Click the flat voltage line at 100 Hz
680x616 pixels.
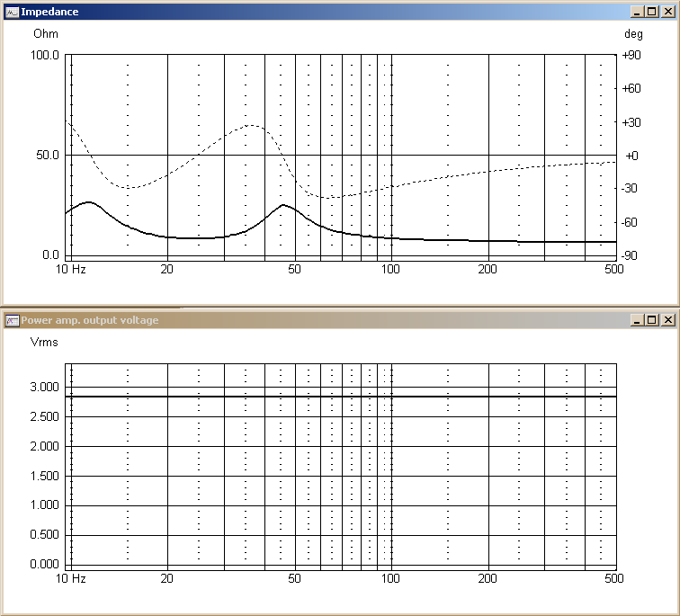(x=391, y=397)
